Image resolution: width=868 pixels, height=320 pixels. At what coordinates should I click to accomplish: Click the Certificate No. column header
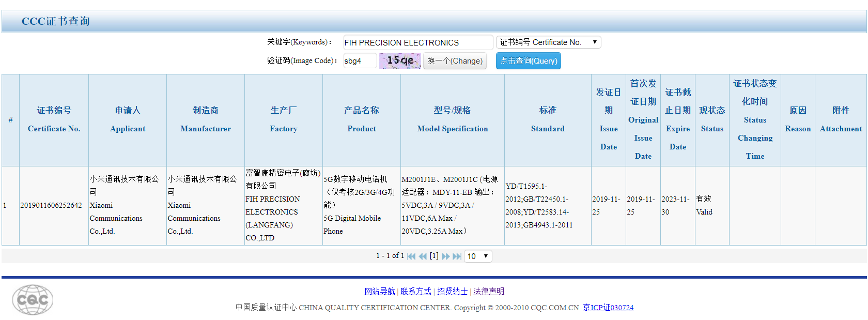(54, 120)
